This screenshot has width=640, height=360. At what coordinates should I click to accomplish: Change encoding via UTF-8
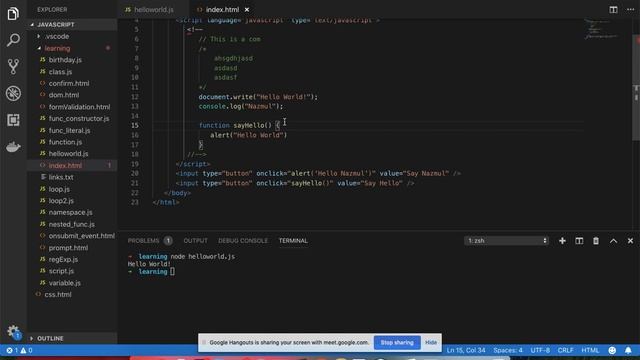click(x=540, y=350)
